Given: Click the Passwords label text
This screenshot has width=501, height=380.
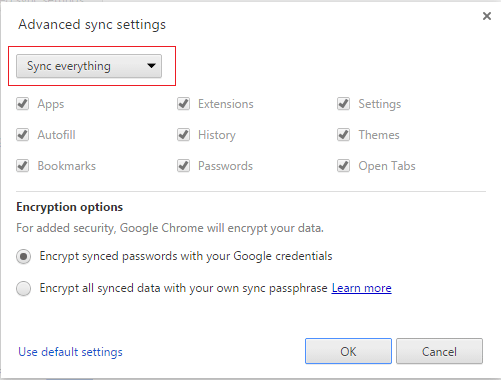Looking at the screenshot, I should (225, 166).
